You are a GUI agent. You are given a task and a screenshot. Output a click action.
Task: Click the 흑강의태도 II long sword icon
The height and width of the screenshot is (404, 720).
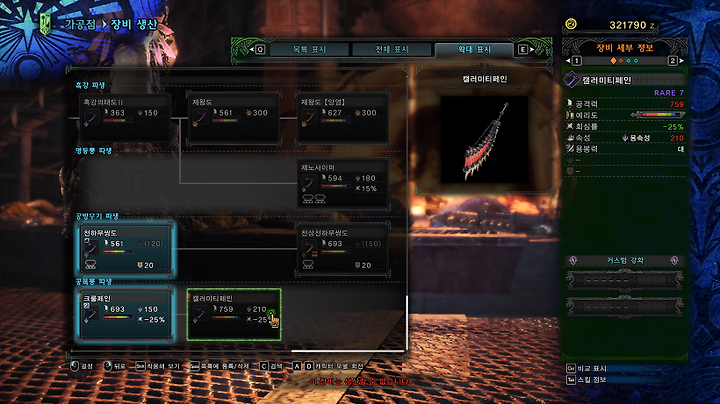pyautogui.click(x=90, y=118)
